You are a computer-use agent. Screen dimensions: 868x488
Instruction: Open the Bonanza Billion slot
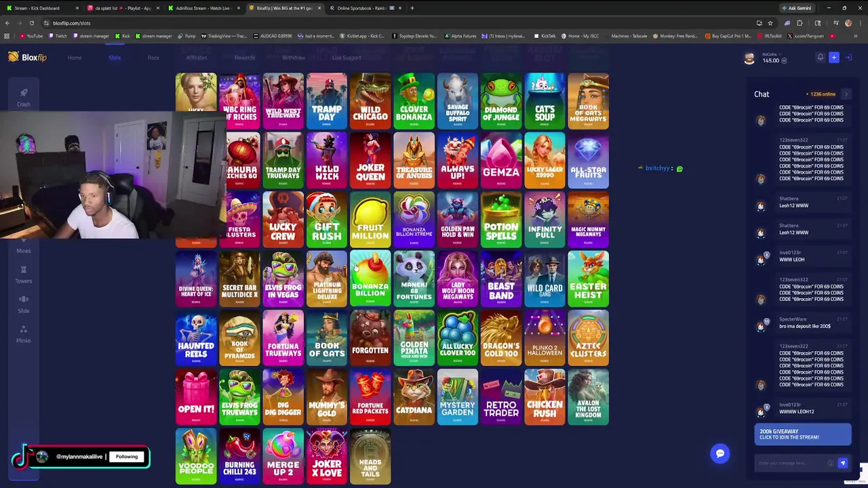point(370,279)
